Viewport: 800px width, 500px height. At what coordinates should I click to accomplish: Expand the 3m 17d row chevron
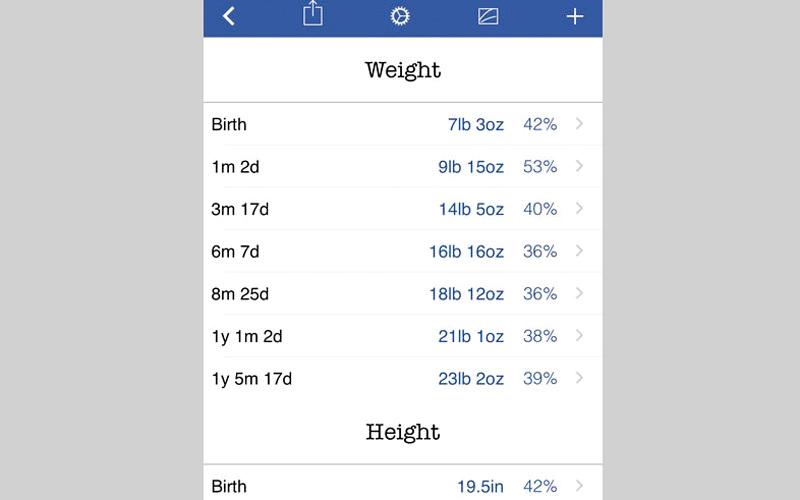580,209
